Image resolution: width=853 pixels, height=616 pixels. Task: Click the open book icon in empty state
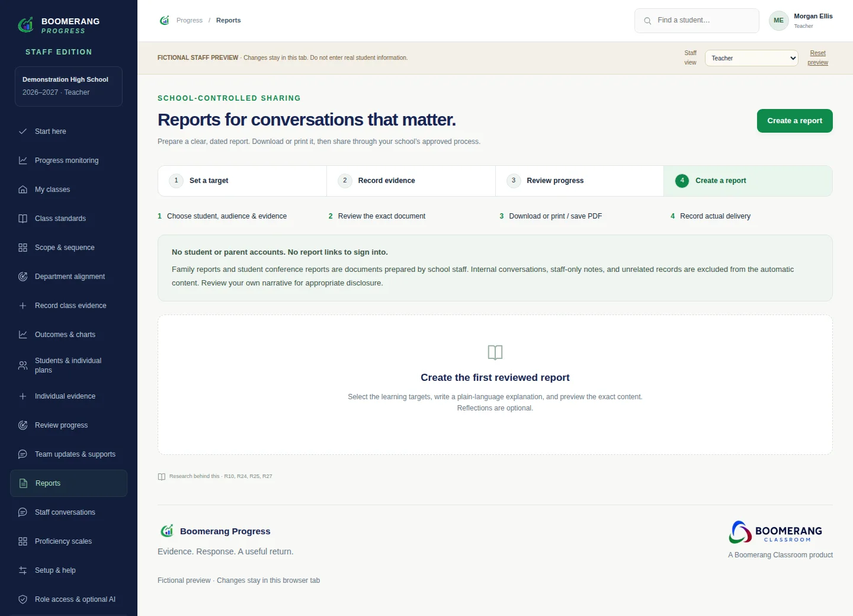click(x=495, y=352)
